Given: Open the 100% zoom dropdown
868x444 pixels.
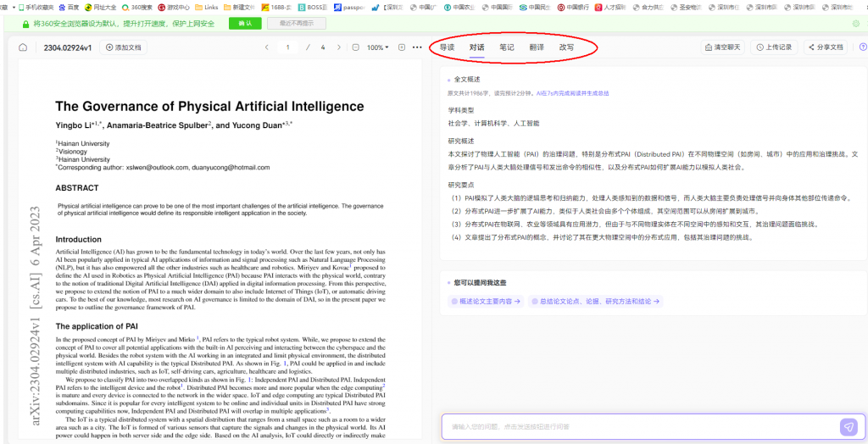Looking at the screenshot, I should click(x=377, y=47).
